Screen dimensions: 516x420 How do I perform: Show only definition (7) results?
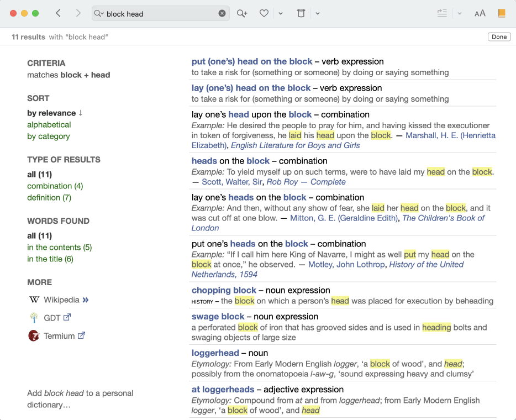pyautogui.click(x=49, y=198)
